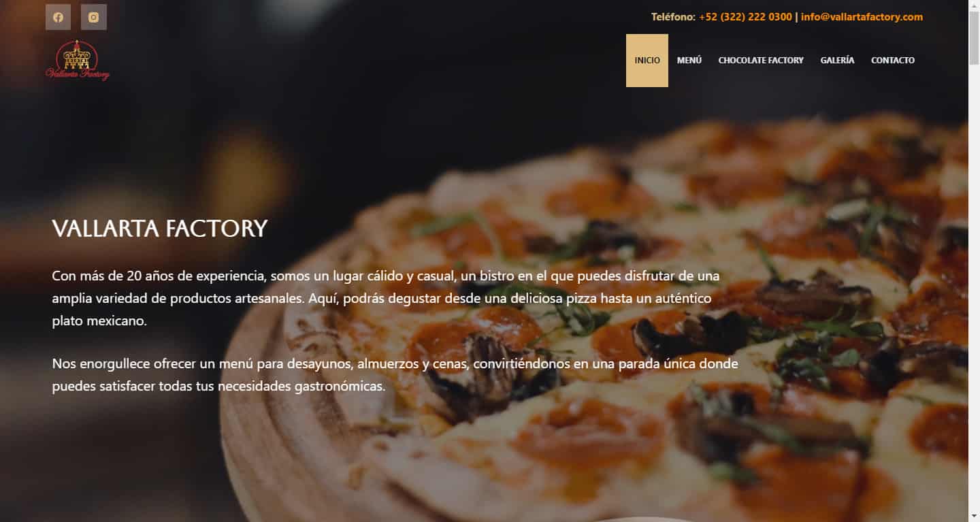Click the Teléfono label in header
This screenshot has height=522, width=980.
673,17
